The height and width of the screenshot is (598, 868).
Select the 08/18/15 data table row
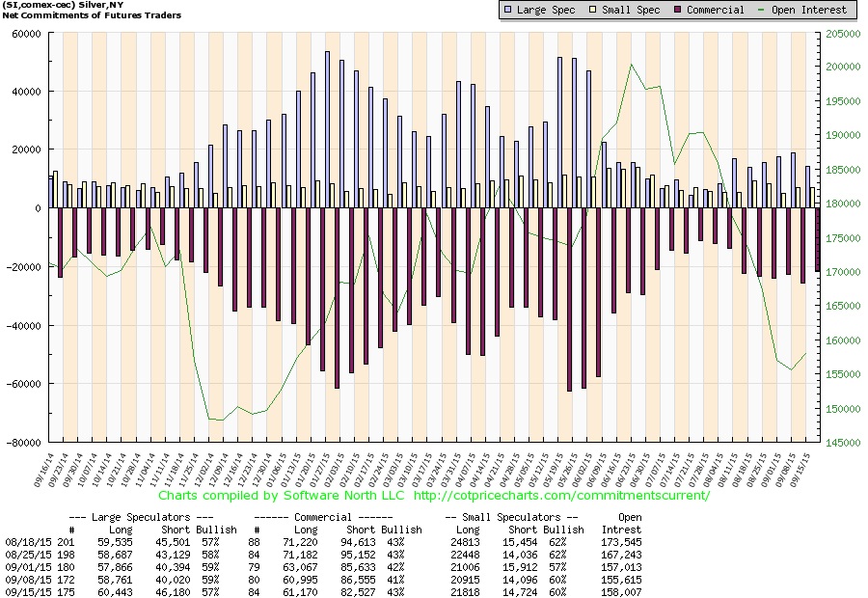(x=323, y=542)
